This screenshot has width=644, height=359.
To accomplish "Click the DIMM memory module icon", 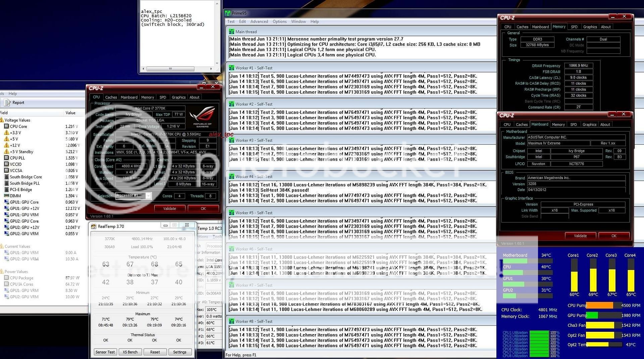I will coord(6,196).
